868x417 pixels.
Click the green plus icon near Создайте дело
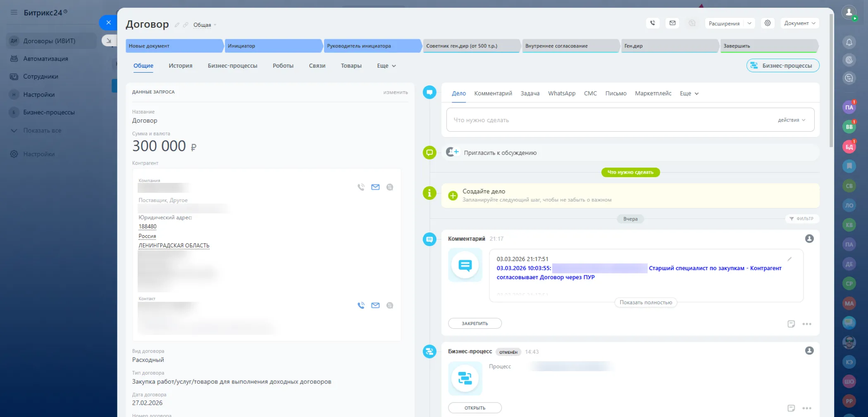click(x=453, y=196)
